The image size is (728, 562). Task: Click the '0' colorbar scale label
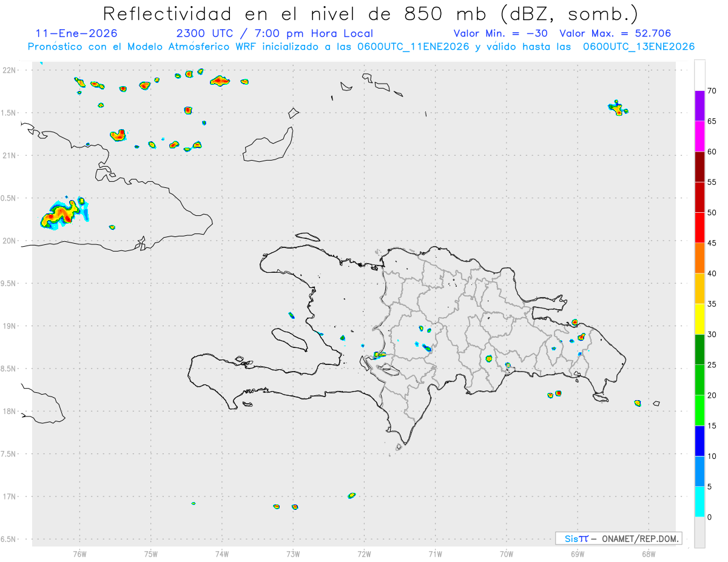[709, 517]
